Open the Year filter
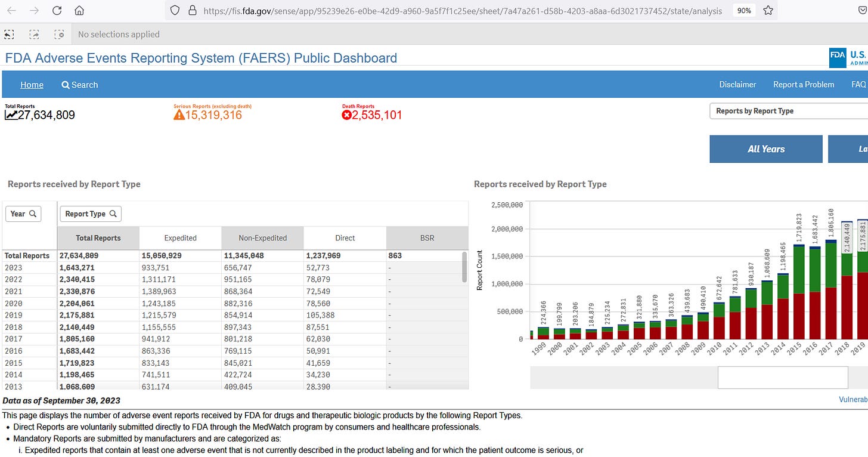 click(23, 214)
